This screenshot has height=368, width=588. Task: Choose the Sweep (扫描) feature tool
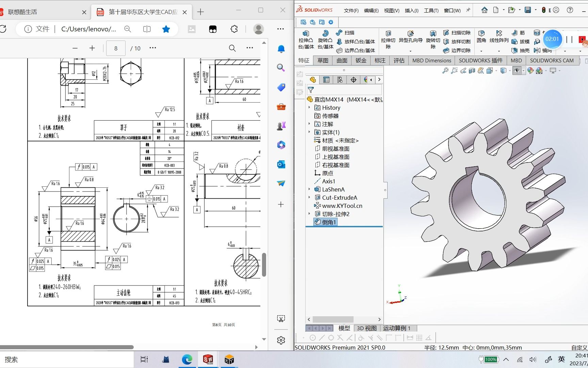click(345, 33)
